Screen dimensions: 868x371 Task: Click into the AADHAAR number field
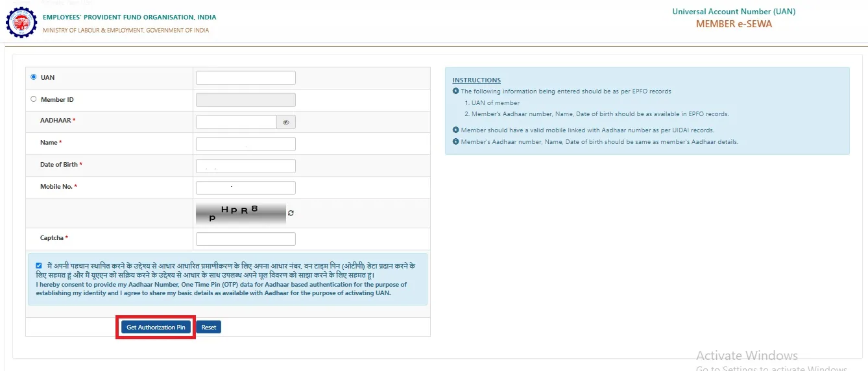(x=237, y=122)
